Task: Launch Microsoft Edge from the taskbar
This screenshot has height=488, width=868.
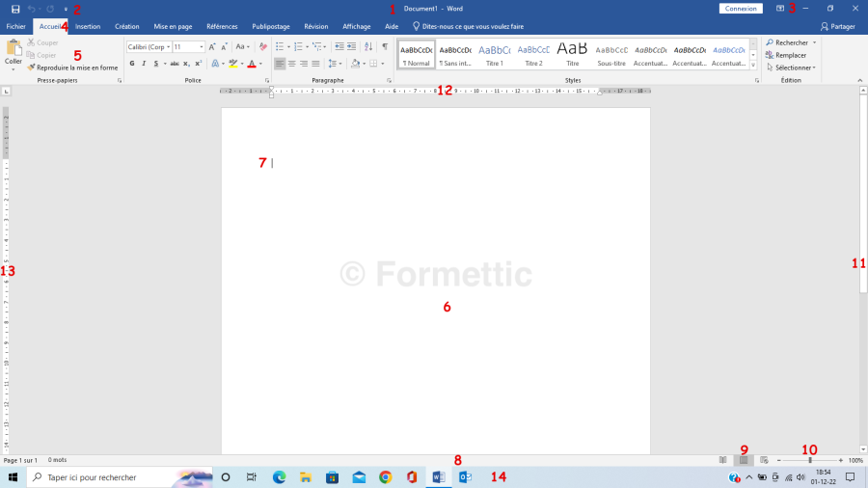Action: (279, 477)
